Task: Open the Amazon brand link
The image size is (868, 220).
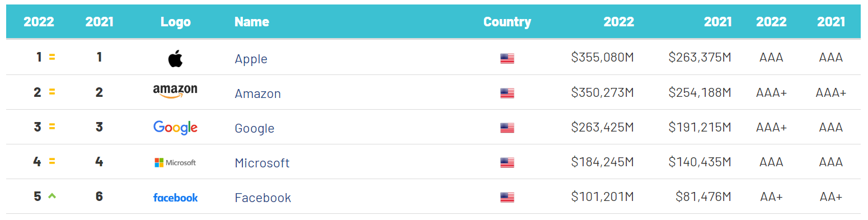Action: [257, 93]
